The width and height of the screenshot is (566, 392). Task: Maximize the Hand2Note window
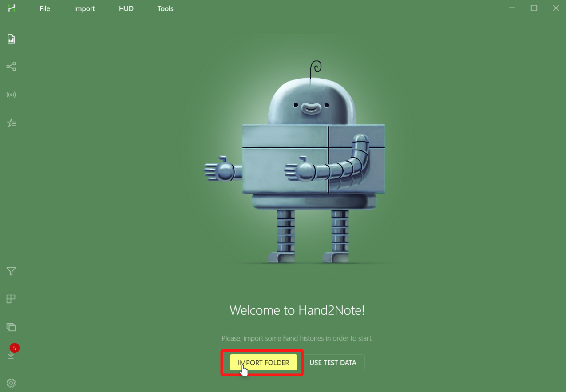point(534,8)
